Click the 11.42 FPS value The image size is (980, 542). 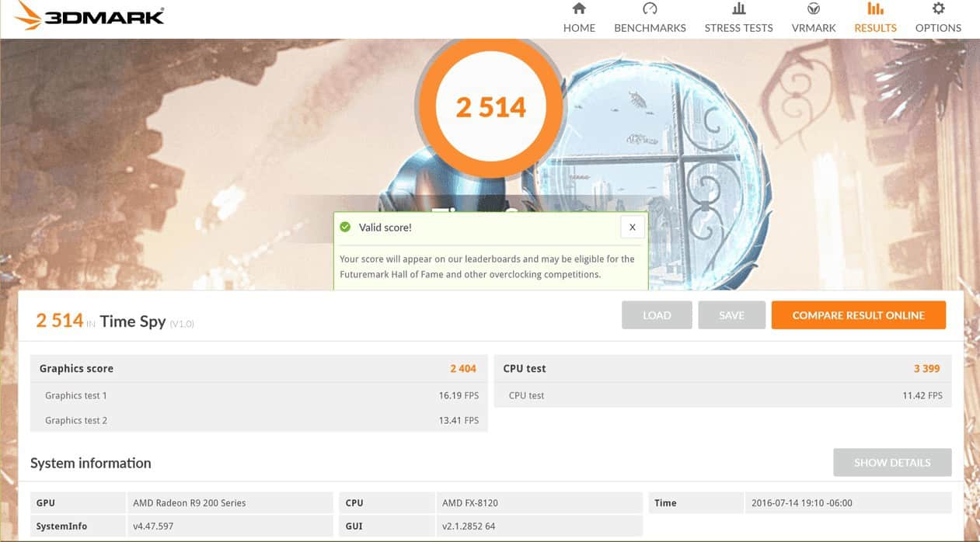[x=922, y=395]
